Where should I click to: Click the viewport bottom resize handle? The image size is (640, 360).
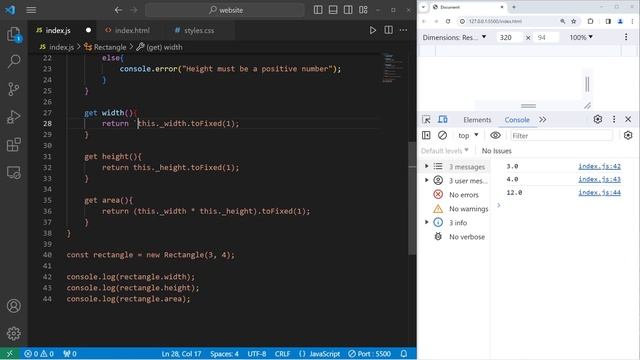[529, 106]
